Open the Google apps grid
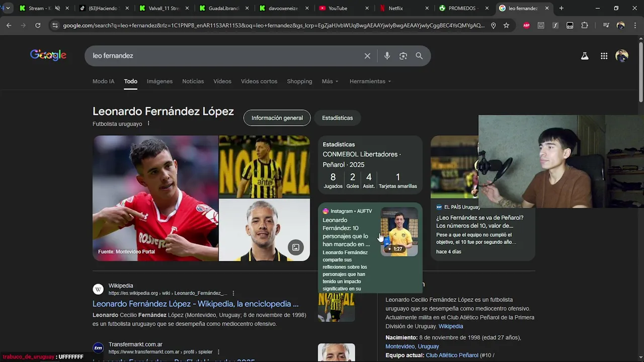Image resolution: width=644 pixels, height=362 pixels. coord(604,56)
